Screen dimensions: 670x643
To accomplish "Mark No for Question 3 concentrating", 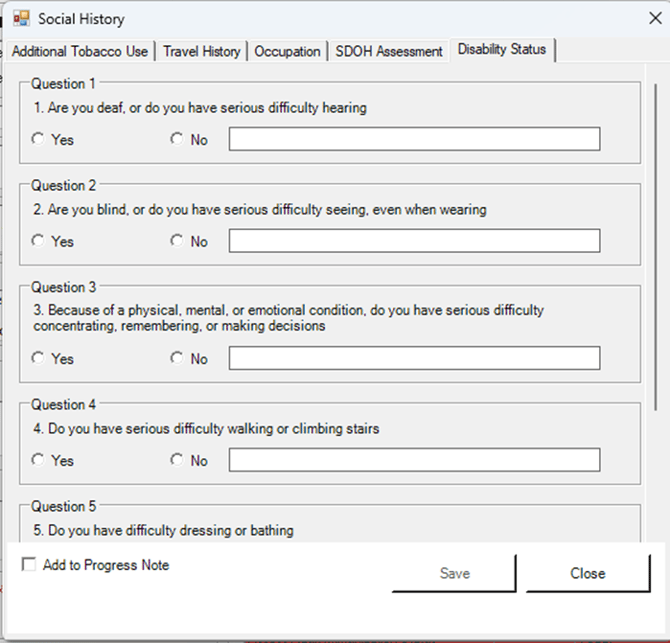I will pos(177,358).
